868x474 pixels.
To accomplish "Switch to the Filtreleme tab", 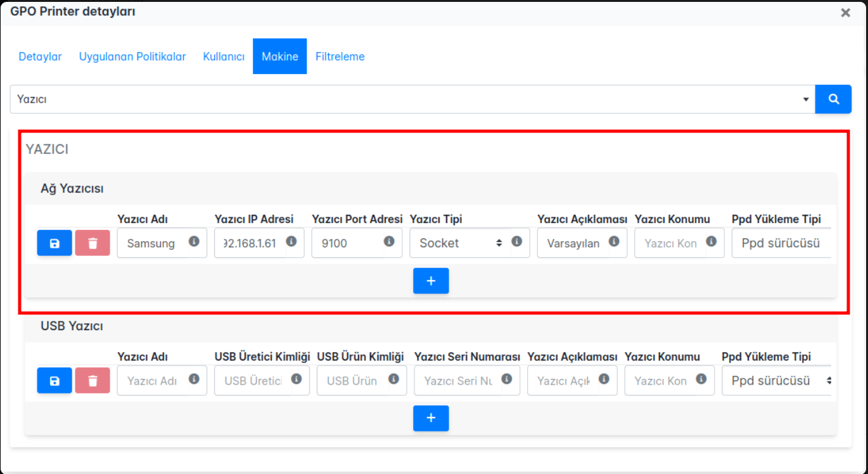I will pos(340,56).
